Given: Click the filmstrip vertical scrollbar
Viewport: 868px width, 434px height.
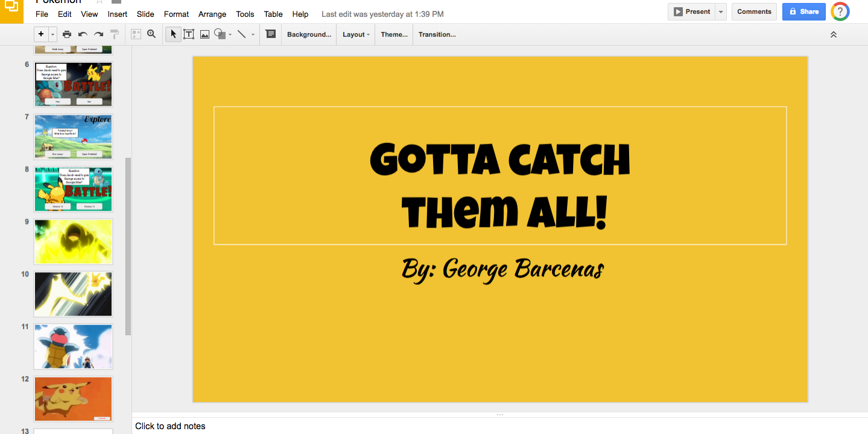Looking at the screenshot, I should (x=128, y=246).
